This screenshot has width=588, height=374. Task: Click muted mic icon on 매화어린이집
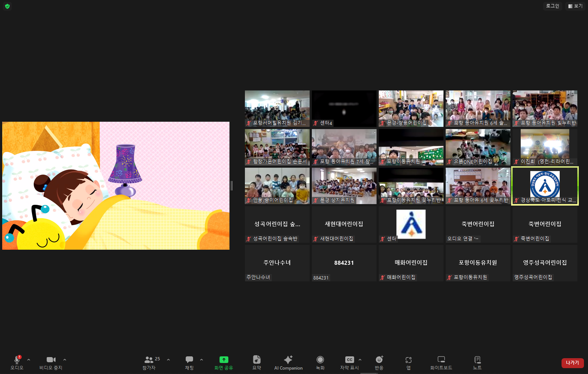382,277
